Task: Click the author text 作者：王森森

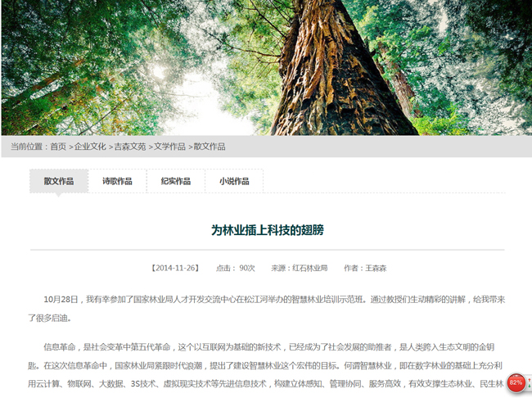Action: [365, 268]
